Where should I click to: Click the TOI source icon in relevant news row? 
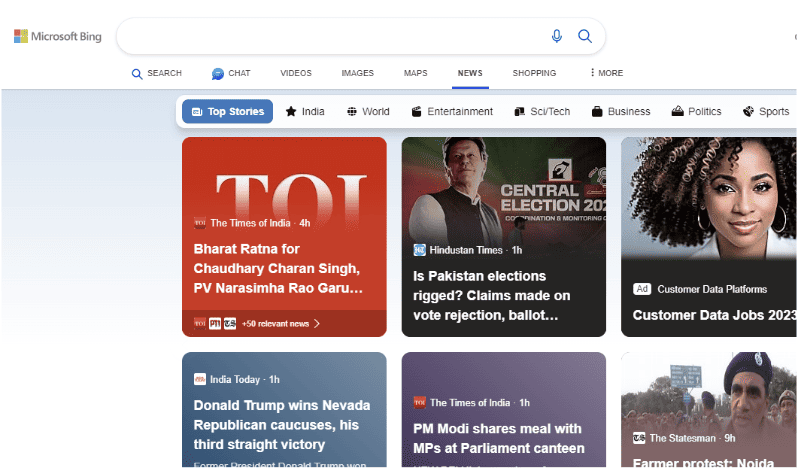click(x=200, y=324)
